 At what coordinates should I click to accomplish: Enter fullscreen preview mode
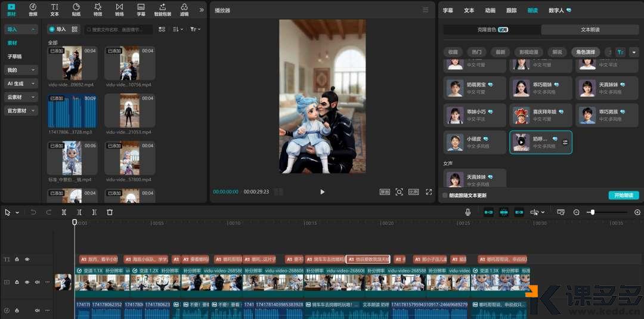(429, 192)
